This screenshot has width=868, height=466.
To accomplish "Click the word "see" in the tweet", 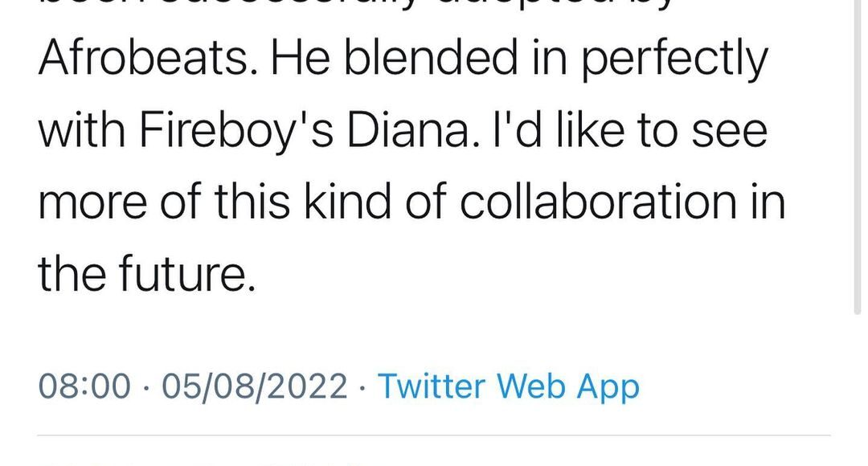I will click(728, 130).
